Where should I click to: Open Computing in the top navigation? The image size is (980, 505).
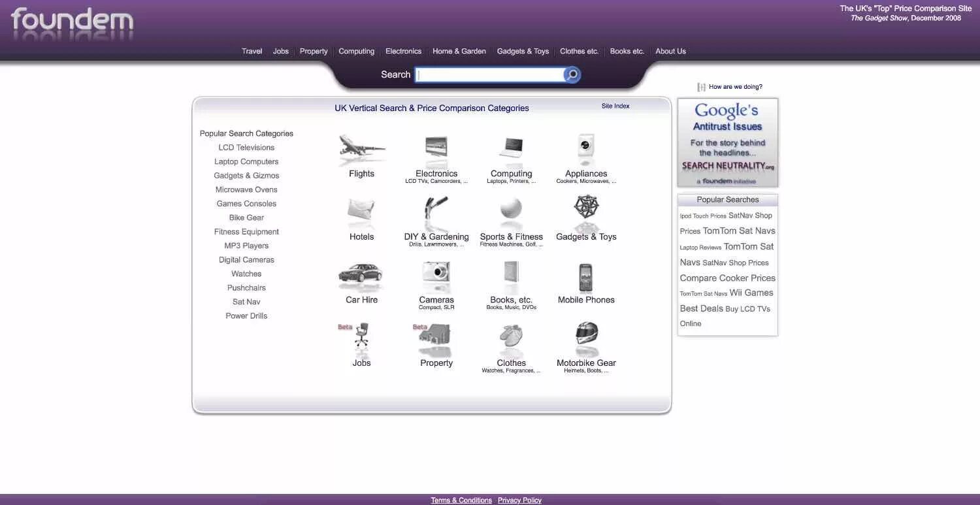[x=357, y=52]
